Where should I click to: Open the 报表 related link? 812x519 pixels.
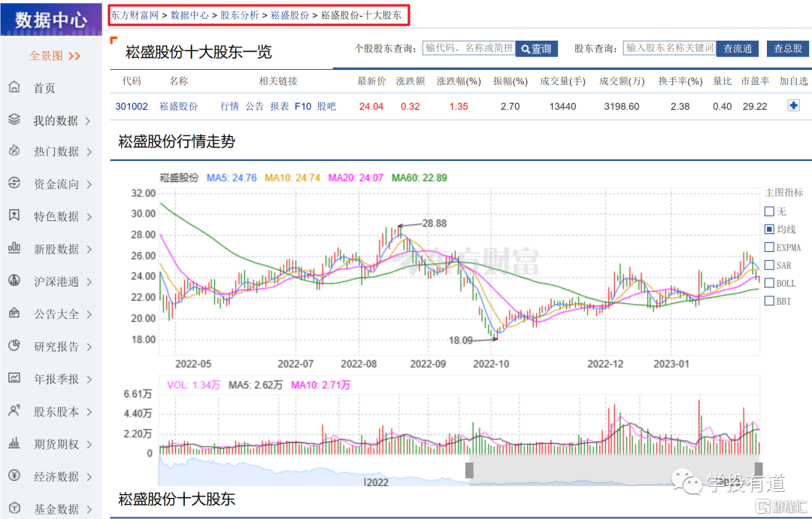[x=279, y=106]
